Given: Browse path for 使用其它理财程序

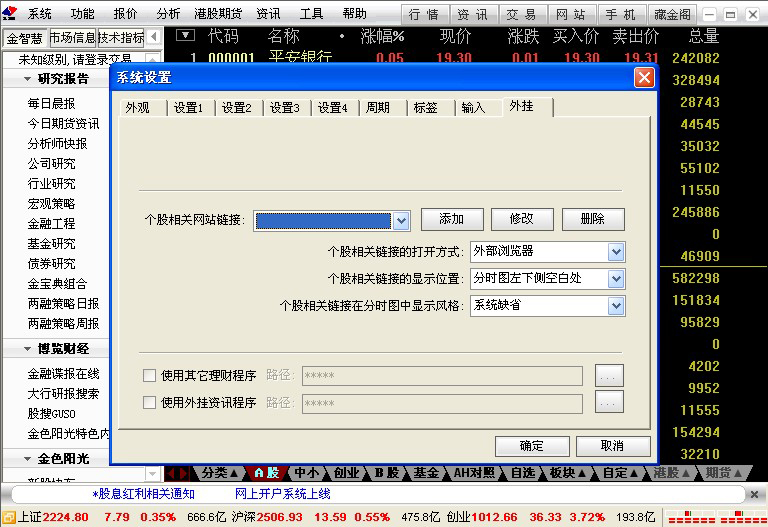Looking at the screenshot, I should [x=609, y=376].
